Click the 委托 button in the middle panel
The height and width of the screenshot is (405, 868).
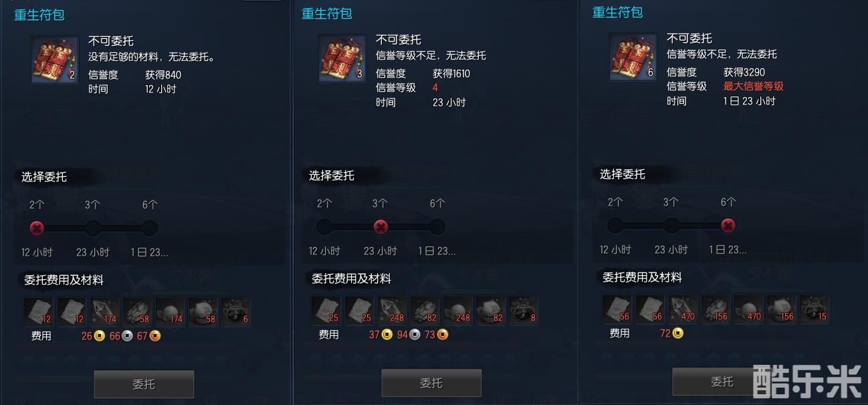(431, 383)
